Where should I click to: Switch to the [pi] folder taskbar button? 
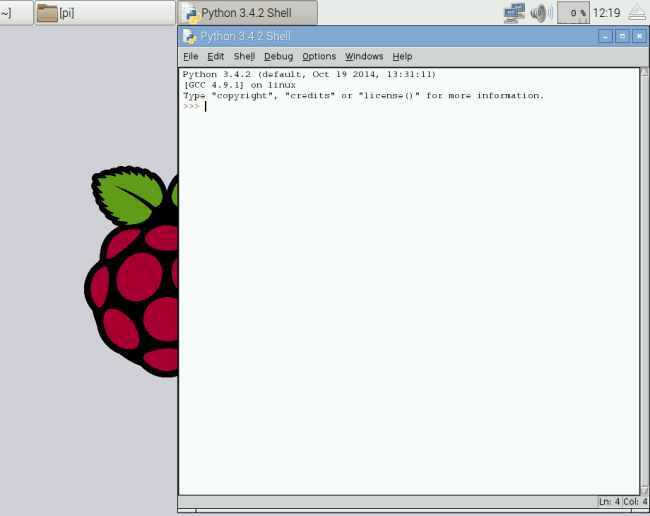(105, 13)
